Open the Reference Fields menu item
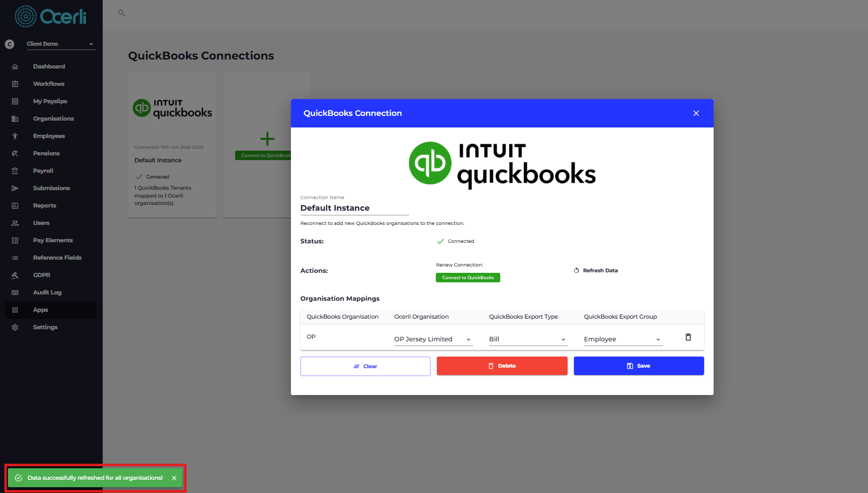Screen dimensions: 868x493 [51, 258]
